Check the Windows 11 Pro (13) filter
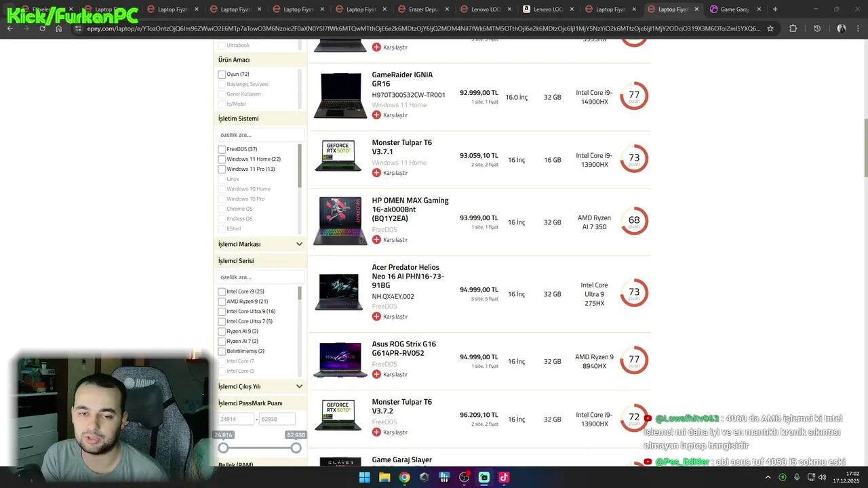This screenshot has width=868, height=488. 222,169
